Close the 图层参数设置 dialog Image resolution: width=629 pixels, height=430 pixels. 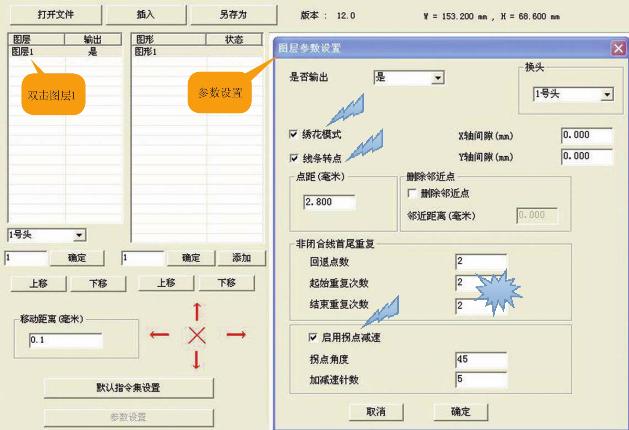pyautogui.click(x=617, y=47)
